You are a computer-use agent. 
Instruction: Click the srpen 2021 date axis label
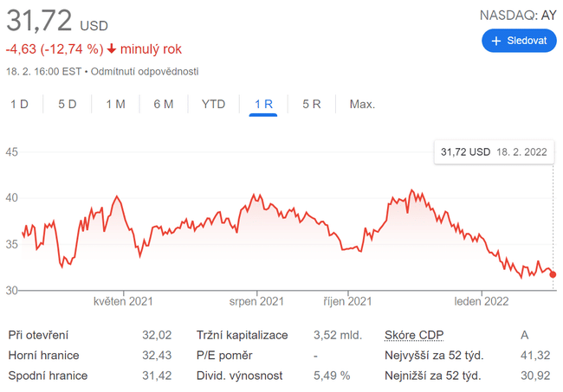point(256,301)
